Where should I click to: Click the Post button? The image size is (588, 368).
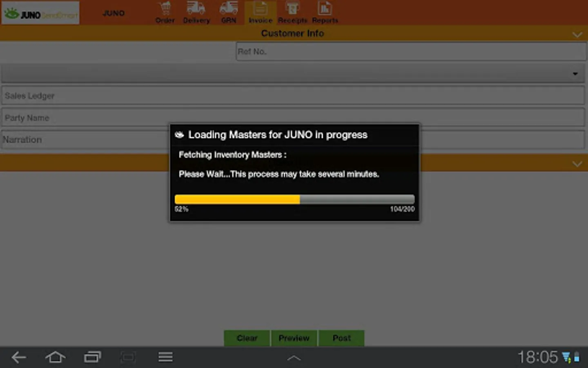[x=341, y=338]
